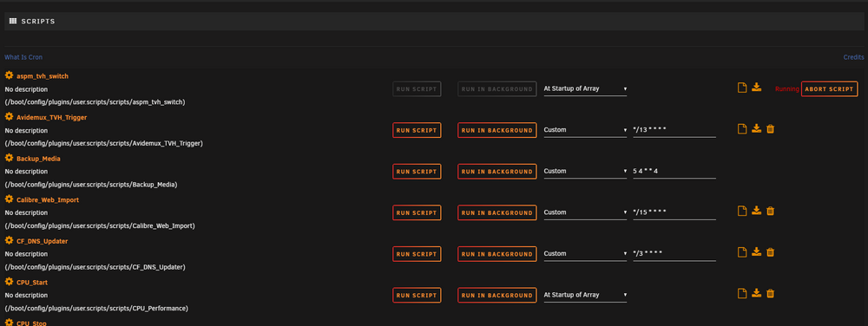
Task: Open schedule dropdown for CF_DNS_Updater
Action: coord(585,254)
